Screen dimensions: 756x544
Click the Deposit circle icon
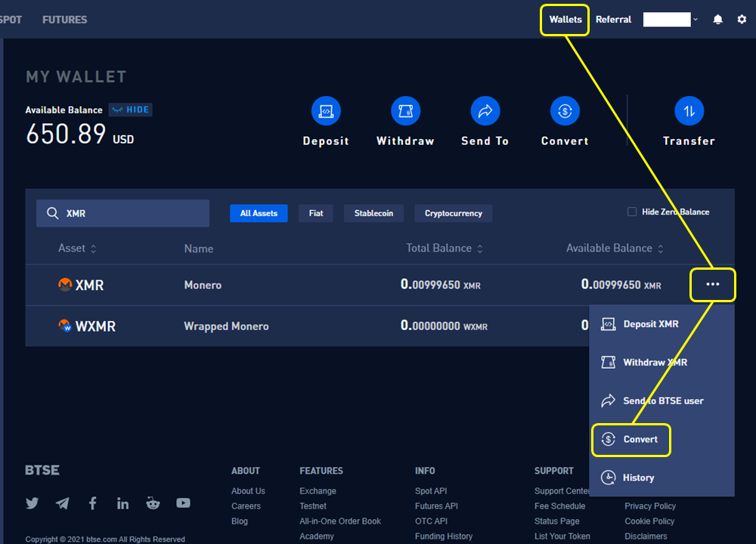[326, 111]
